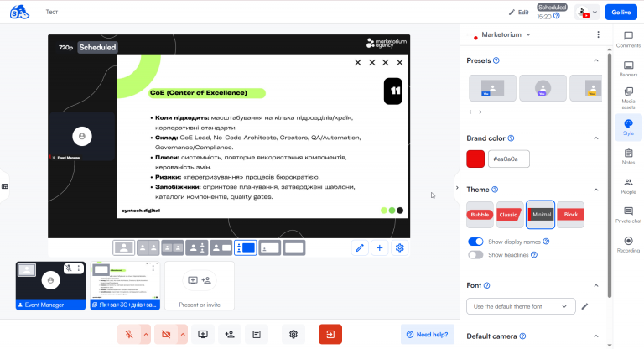Open the Style sidebar panel
The width and height of the screenshot is (644, 349).
pos(628,128)
